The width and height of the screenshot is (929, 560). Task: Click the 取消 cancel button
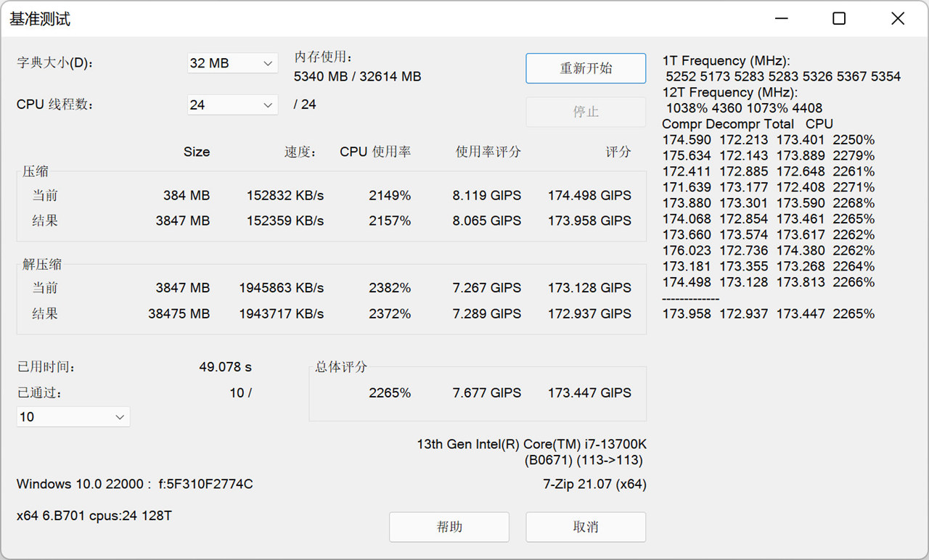[x=585, y=527]
